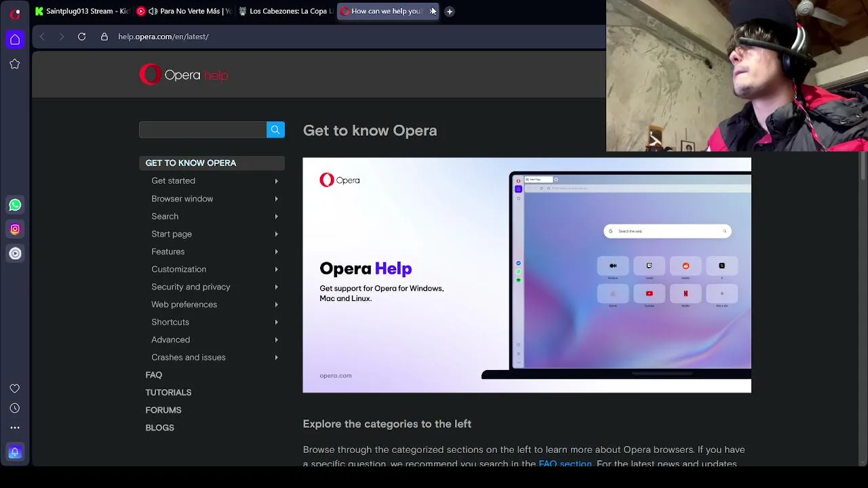Open the FAQ section in the left menu
The height and width of the screenshot is (488, 868).
coord(153,375)
